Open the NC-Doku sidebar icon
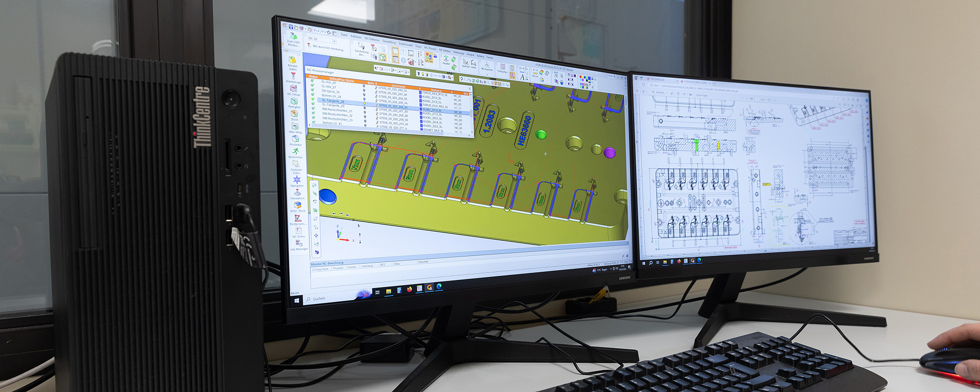Screen dimensions: 980x392 (x=299, y=232)
